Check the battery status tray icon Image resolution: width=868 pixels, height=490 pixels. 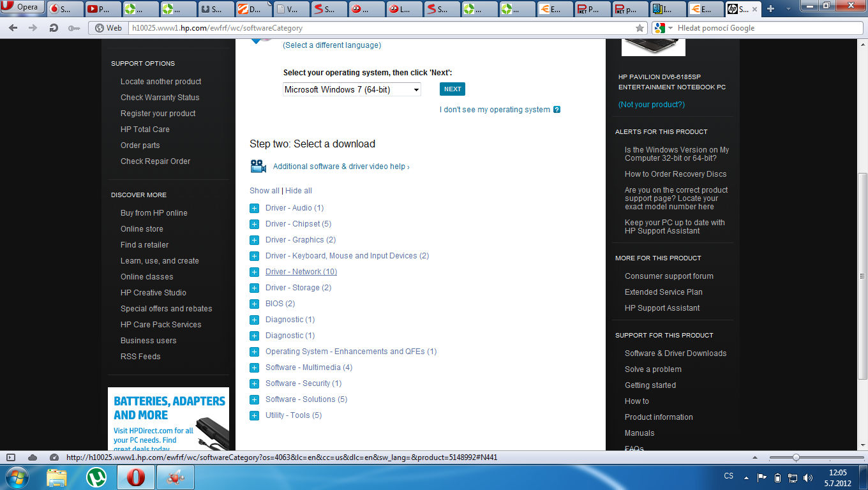tap(777, 477)
